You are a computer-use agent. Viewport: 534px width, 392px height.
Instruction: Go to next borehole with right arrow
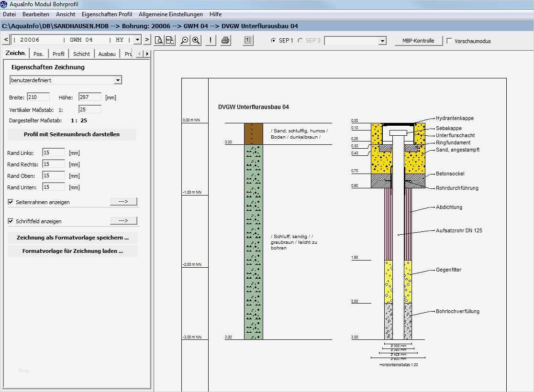tap(147, 40)
